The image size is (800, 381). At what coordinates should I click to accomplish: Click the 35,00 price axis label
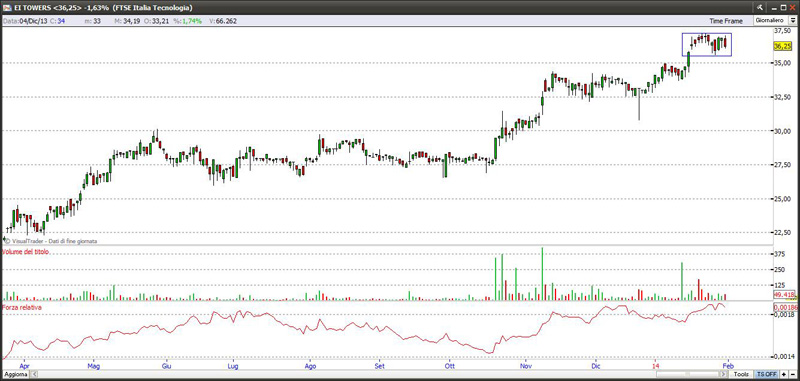tap(783, 63)
